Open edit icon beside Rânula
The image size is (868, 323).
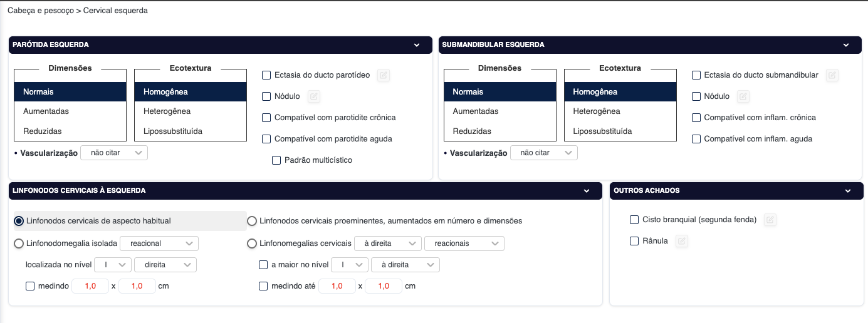681,241
